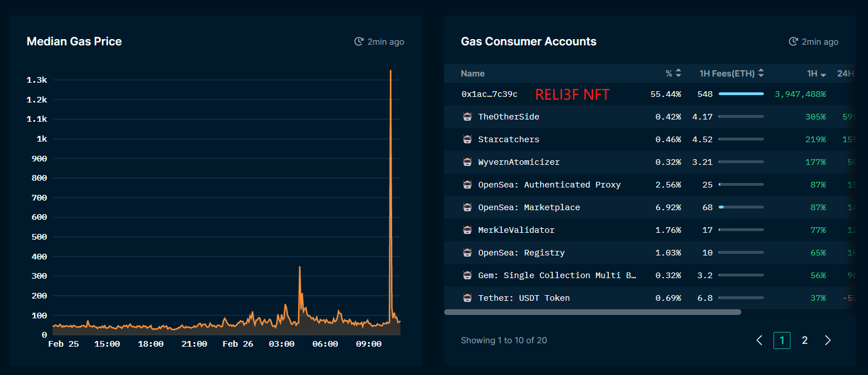
Task: Click the OpenSea: Marketplace row icon
Action: [467, 207]
